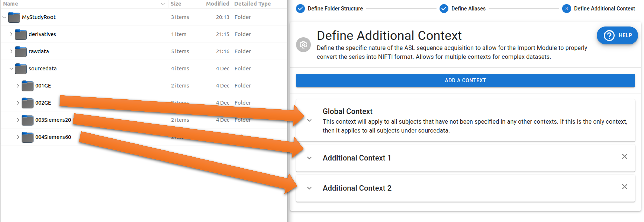Expand the 002GE folder node
Screen dimensions: 644x222
[x=18, y=103]
